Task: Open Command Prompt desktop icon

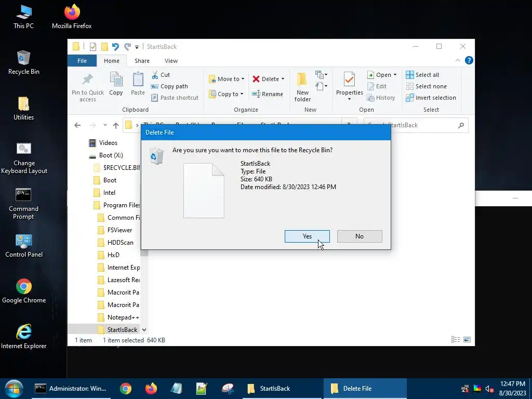Action: [x=23, y=204]
